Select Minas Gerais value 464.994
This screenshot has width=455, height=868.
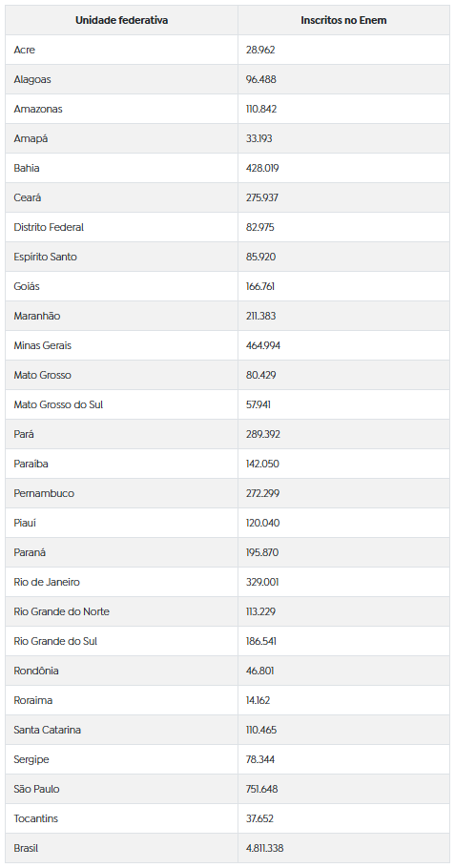[263, 345]
